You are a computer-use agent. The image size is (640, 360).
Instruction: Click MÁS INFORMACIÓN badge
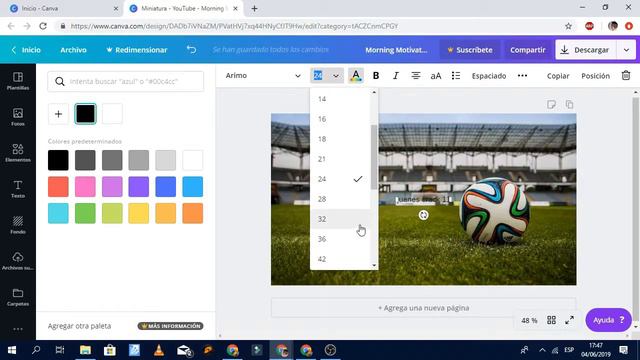(x=171, y=326)
